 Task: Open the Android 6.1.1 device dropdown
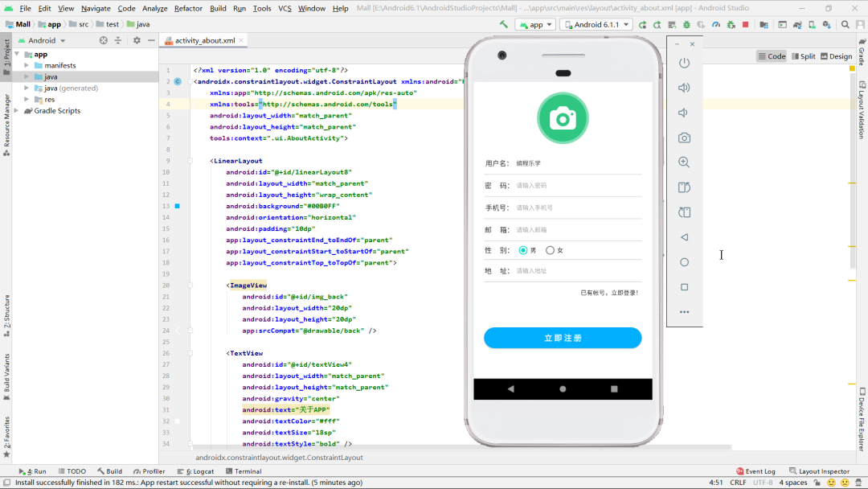point(596,24)
